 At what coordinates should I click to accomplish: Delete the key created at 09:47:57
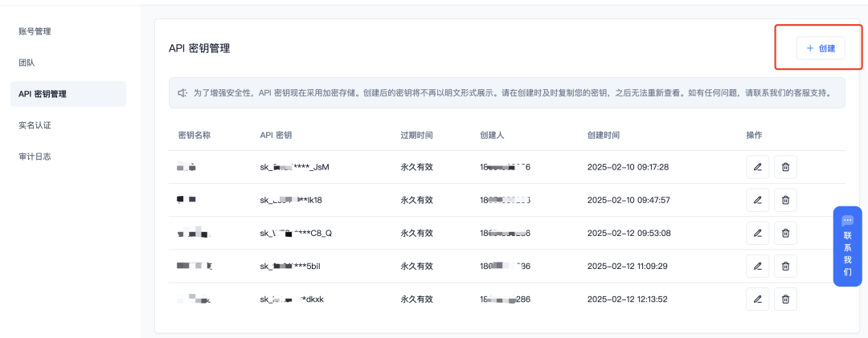coord(785,200)
